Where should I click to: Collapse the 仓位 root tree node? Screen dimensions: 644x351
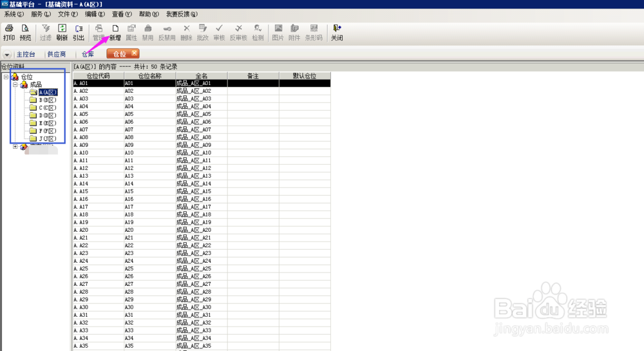(x=6, y=77)
